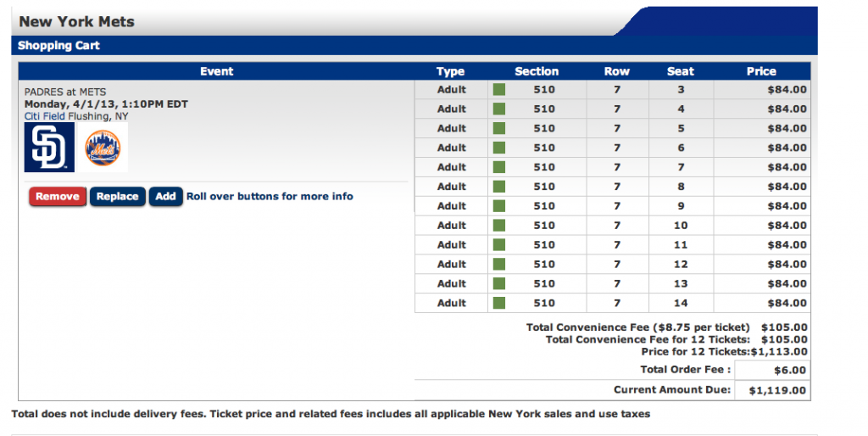
Task: Click green section swatch for seat 11
Action: click(499, 245)
